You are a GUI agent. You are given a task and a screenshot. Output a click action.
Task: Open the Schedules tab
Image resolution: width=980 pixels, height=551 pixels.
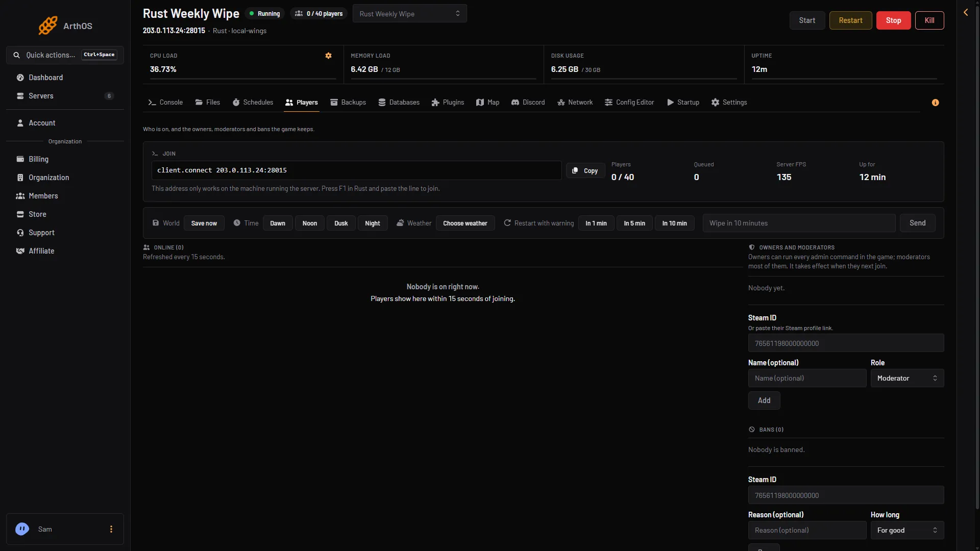click(253, 103)
